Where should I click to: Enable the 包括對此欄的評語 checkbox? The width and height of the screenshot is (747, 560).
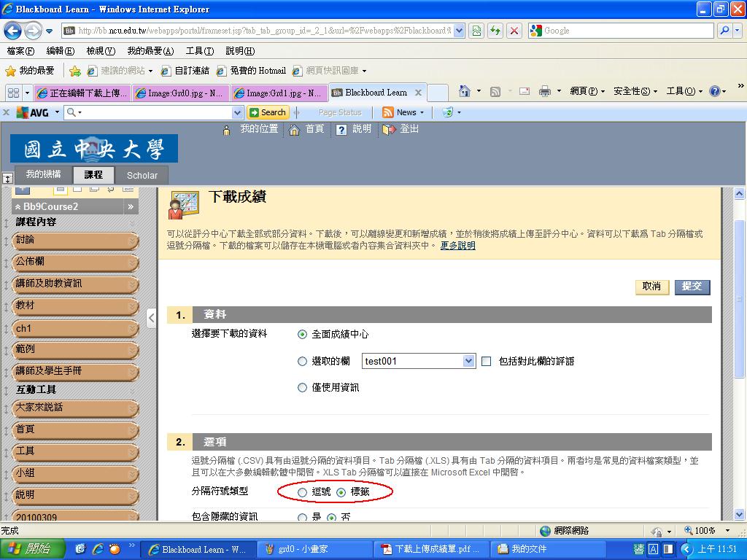(487, 361)
